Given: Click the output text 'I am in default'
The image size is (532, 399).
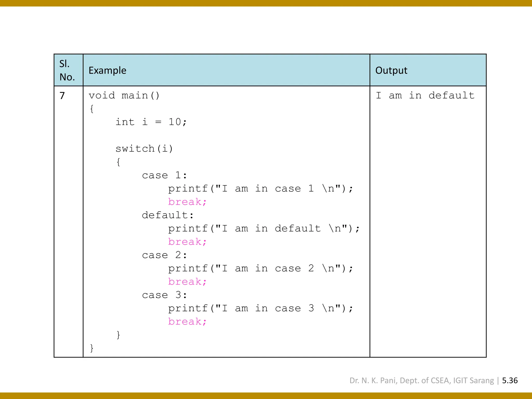Looking at the screenshot, I should coord(425,96).
